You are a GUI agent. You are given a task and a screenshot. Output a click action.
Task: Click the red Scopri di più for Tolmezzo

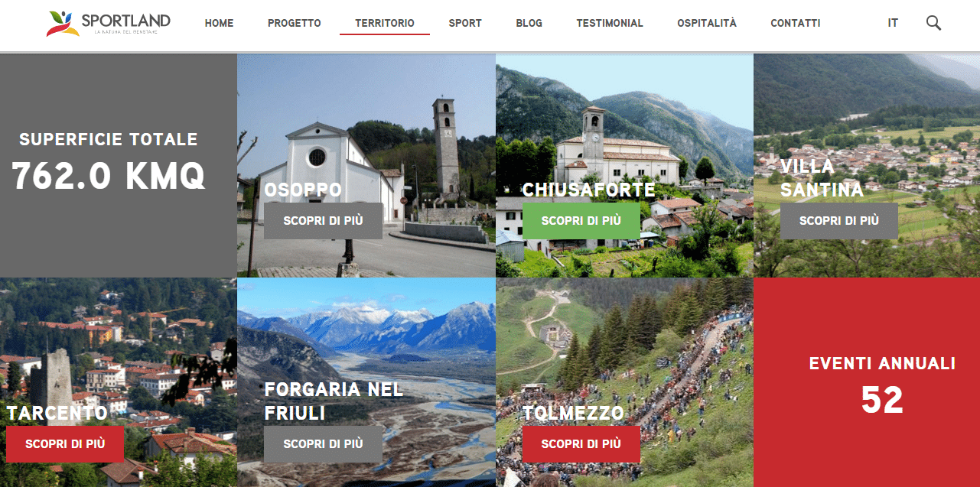pyautogui.click(x=581, y=444)
